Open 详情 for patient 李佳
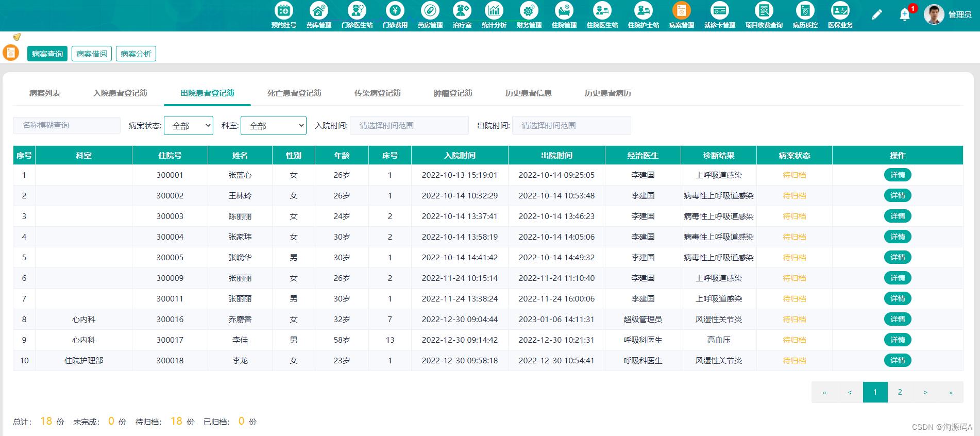The height and width of the screenshot is (436, 980). click(x=898, y=340)
